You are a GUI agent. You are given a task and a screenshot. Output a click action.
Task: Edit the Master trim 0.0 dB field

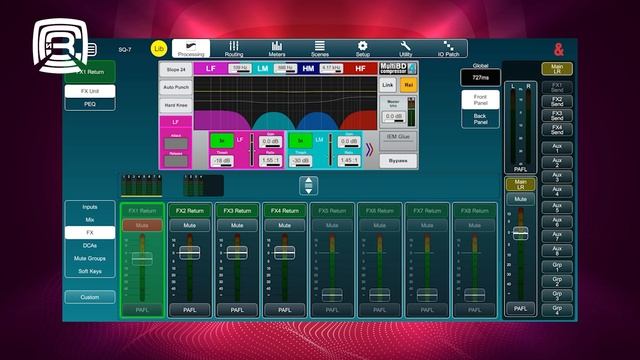click(x=393, y=117)
